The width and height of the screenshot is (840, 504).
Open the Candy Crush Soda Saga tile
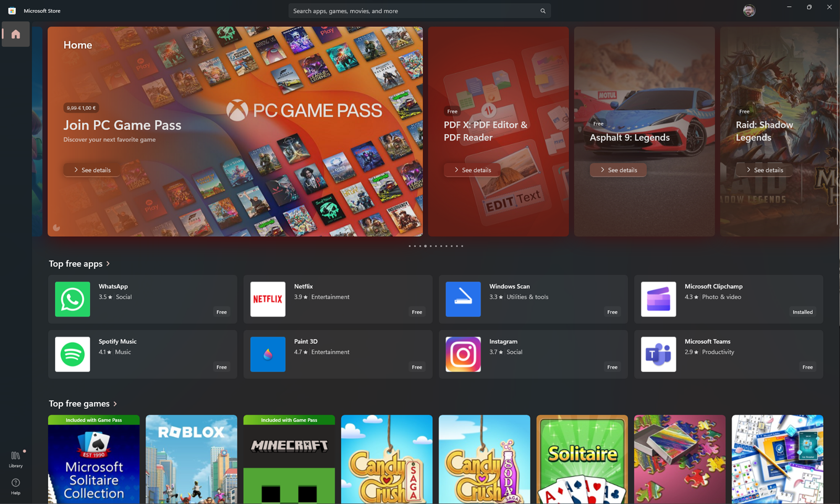(x=485, y=459)
